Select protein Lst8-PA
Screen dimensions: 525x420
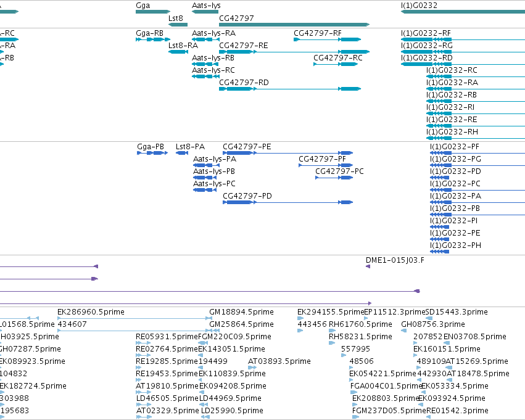pos(182,153)
